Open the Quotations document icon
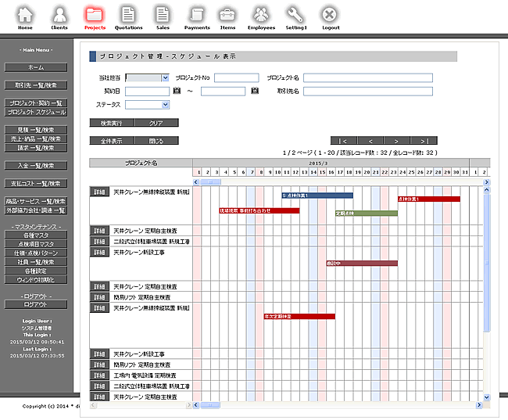This screenshot has width=508, height=420. 128,15
